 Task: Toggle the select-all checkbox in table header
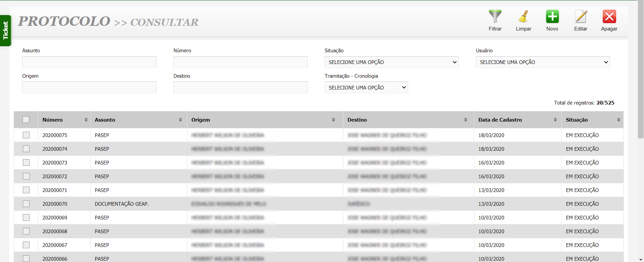[26, 120]
